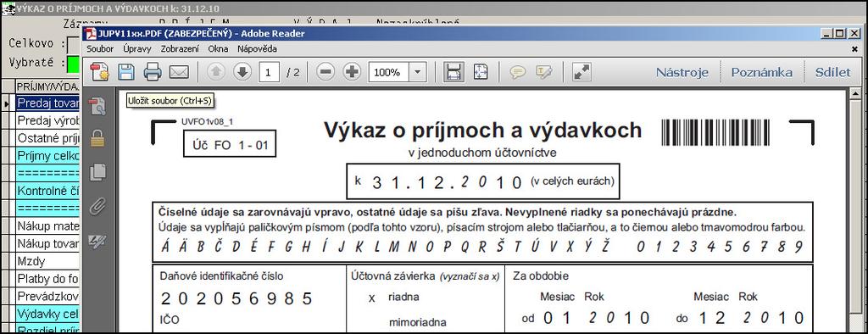
Task: Select 'Predaj tovar' row in background table
Action: click(47, 103)
